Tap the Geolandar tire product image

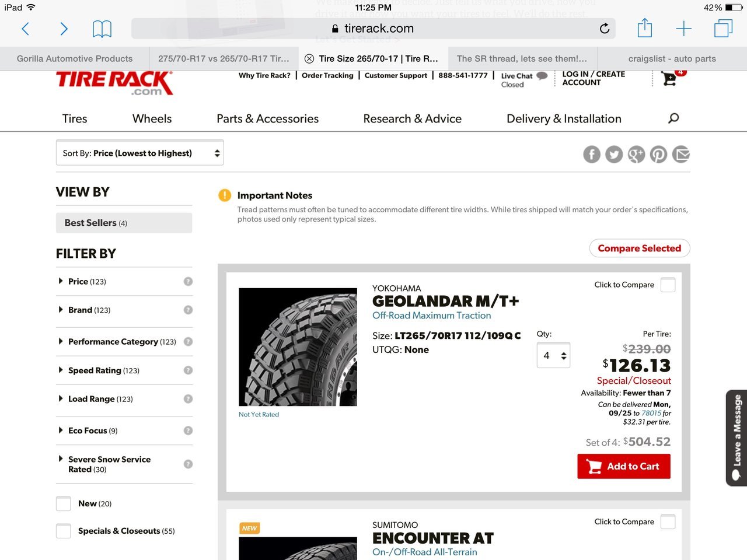click(298, 347)
